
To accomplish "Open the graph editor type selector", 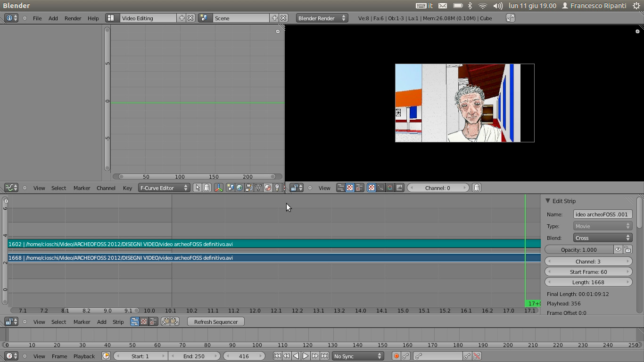I will click(x=11, y=188).
